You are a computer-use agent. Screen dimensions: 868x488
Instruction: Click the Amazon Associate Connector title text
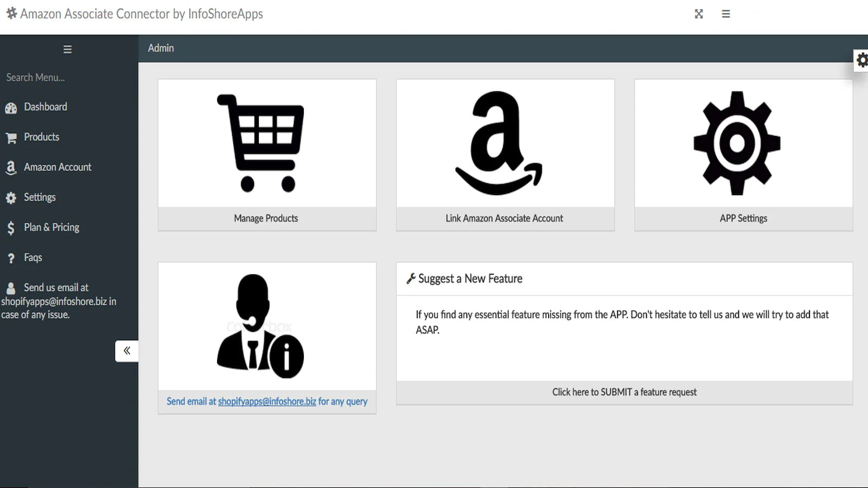[142, 14]
